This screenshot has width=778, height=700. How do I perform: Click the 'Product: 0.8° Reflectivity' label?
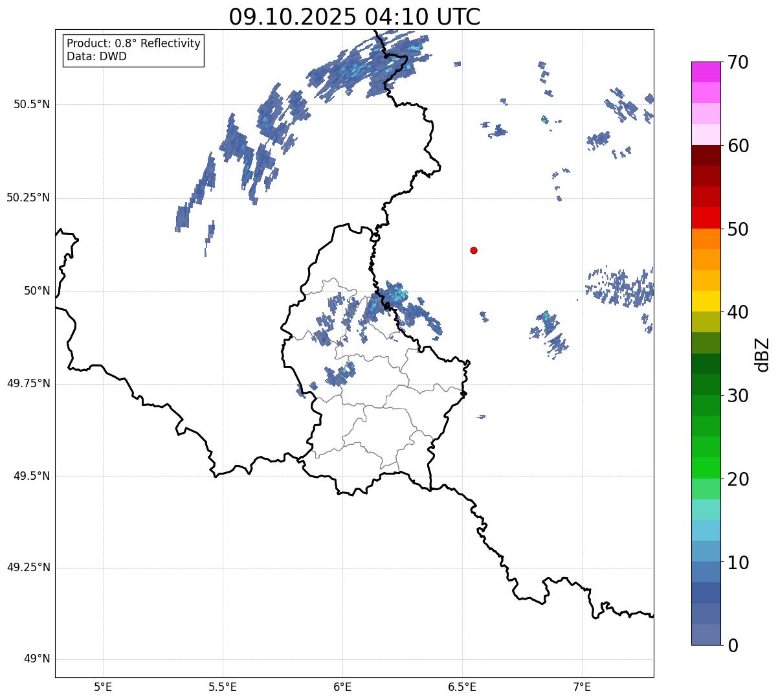(134, 43)
